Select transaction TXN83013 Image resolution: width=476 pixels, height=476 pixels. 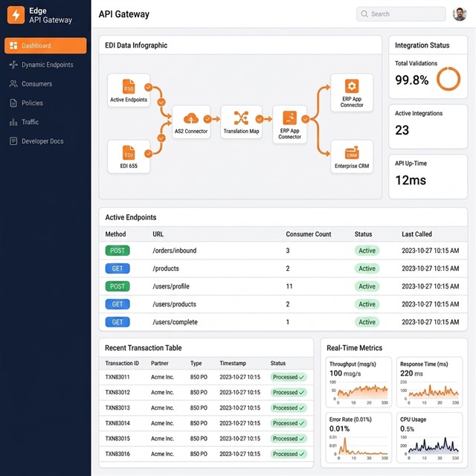coord(118,408)
